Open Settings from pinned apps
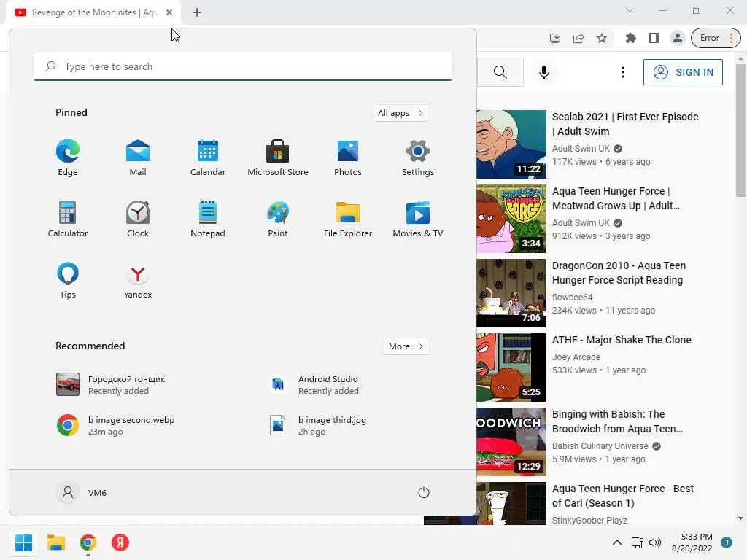This screenshot has width=747, height=560. (418, 158)
